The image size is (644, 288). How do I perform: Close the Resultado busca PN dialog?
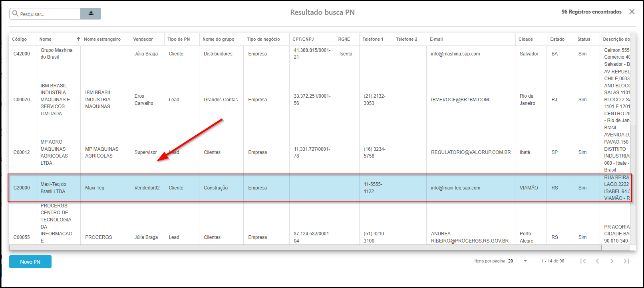(x=632, y=12)
